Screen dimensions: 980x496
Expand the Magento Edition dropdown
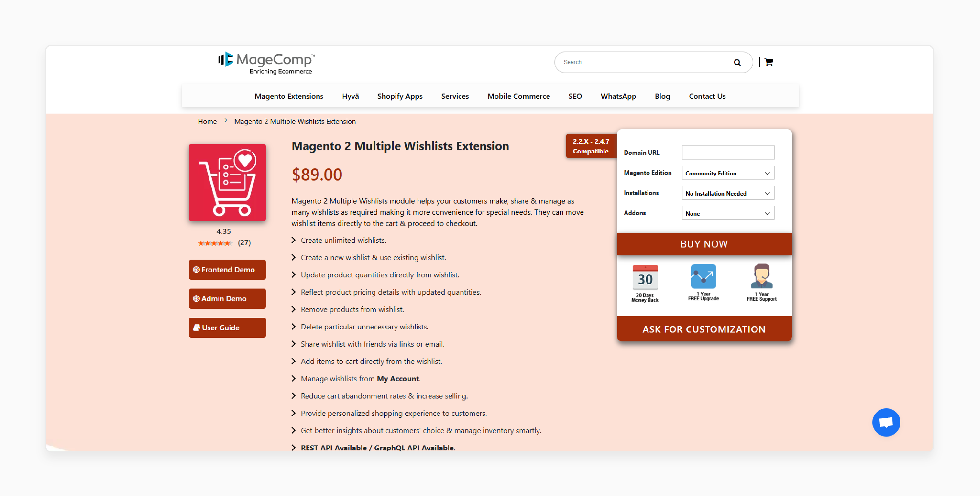pyautogui.click(x=727, y=173)
